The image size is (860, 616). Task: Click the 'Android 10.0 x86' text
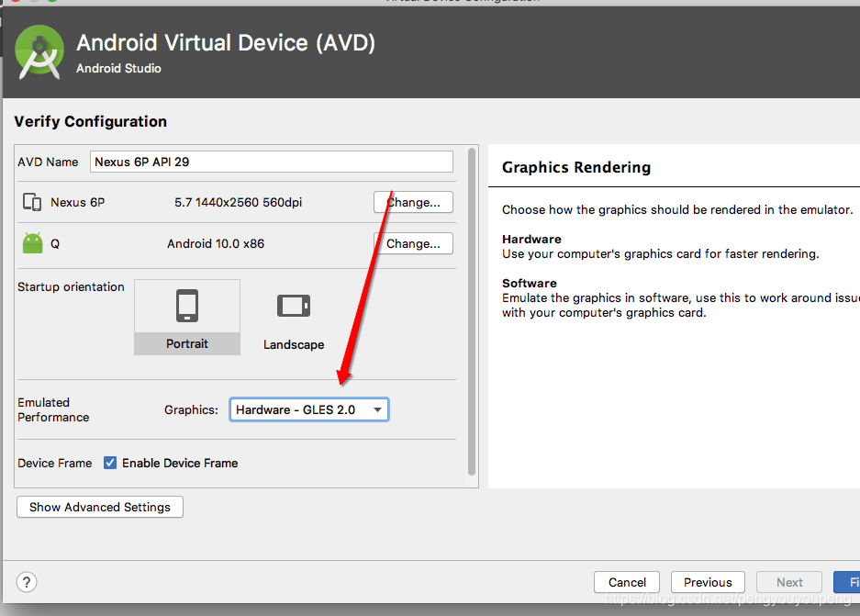pos(216,243)
